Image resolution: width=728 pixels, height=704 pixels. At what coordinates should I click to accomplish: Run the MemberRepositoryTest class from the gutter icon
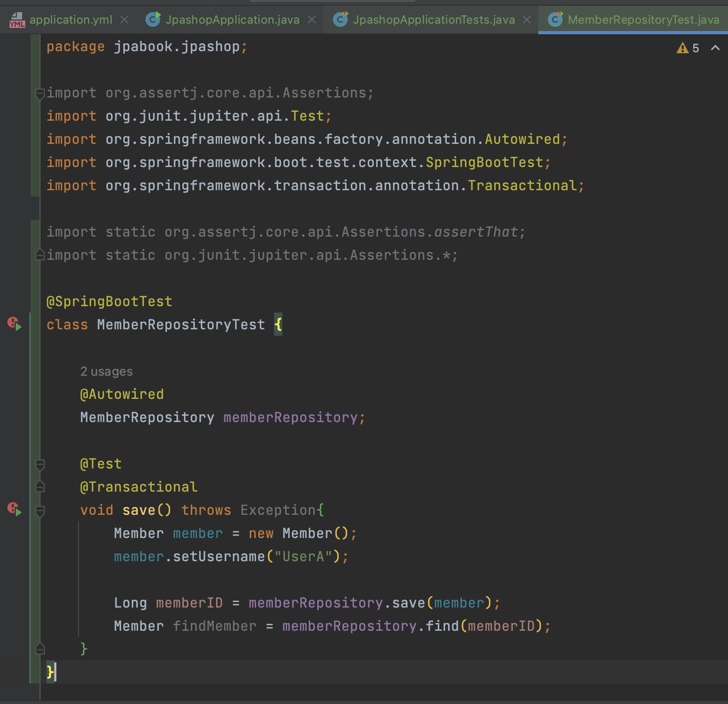[15, 324]
